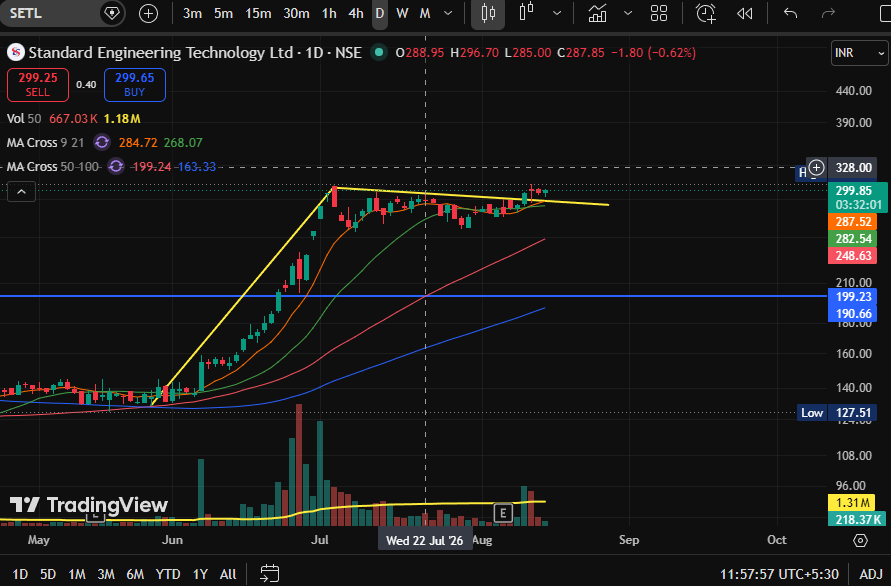Expand the indicators favorites dropdown arrow

pyautogui.click(x=628, y=13)
